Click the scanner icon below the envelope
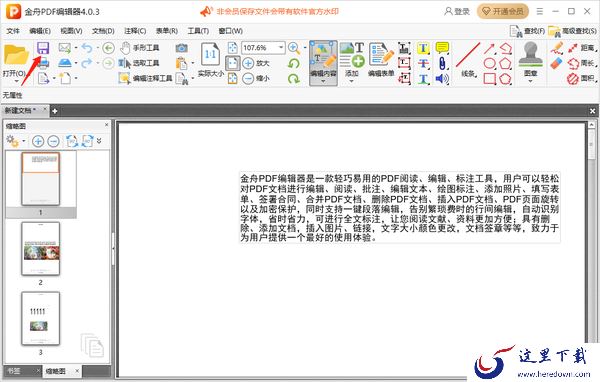This screenshot has width=600, height=382. click(65, 63)
